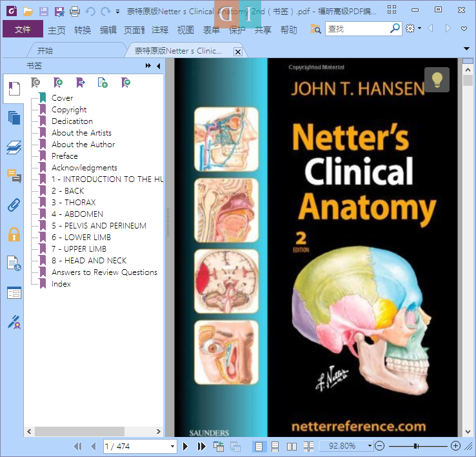The width and height of the screenshot is (476, 457).
Task: Open the quick access customize arrow
Action: click(x=117, y=12)
